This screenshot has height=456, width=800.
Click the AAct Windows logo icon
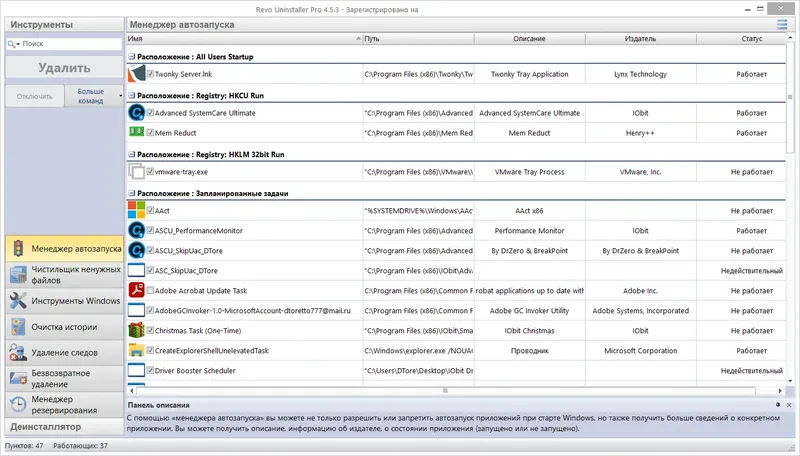[136, 210]
